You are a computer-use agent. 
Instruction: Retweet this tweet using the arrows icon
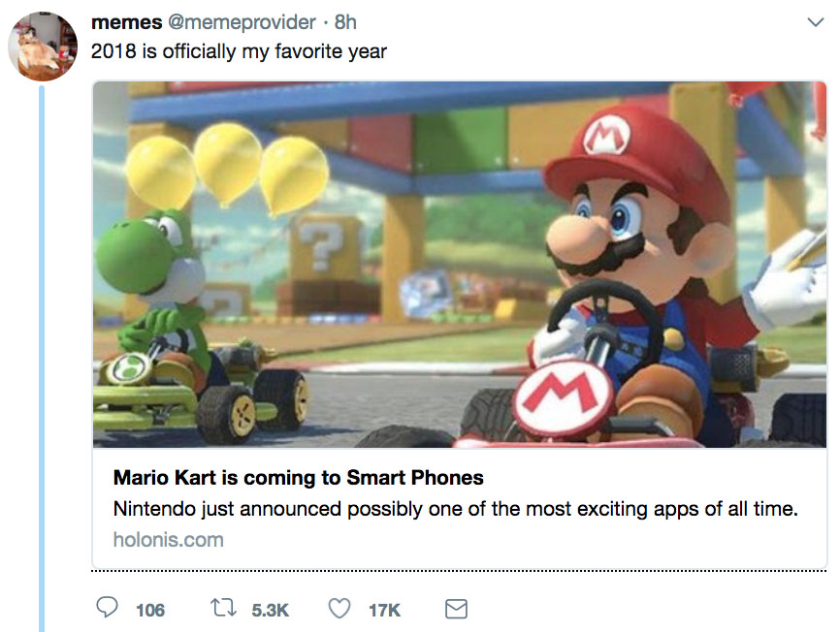click(222, 609)
